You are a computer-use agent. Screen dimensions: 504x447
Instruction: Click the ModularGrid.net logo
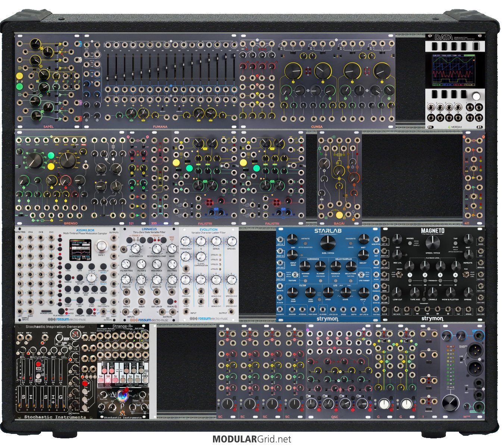tap(252, 439)
